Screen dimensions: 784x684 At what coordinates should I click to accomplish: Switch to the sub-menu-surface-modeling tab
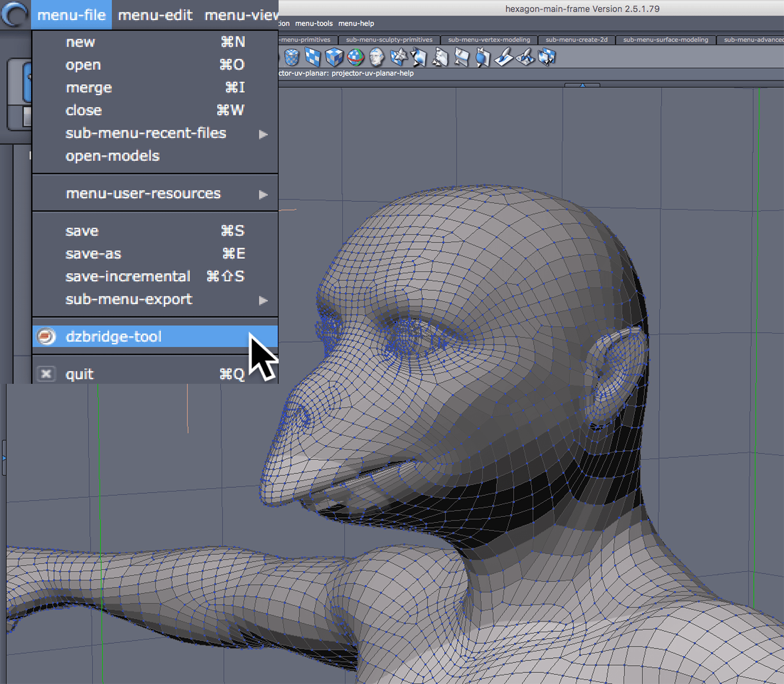665,40
